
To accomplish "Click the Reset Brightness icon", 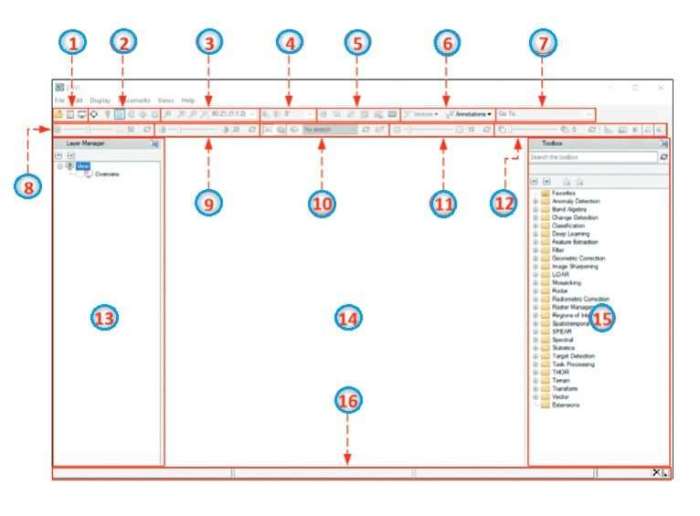I will [146, 130].
